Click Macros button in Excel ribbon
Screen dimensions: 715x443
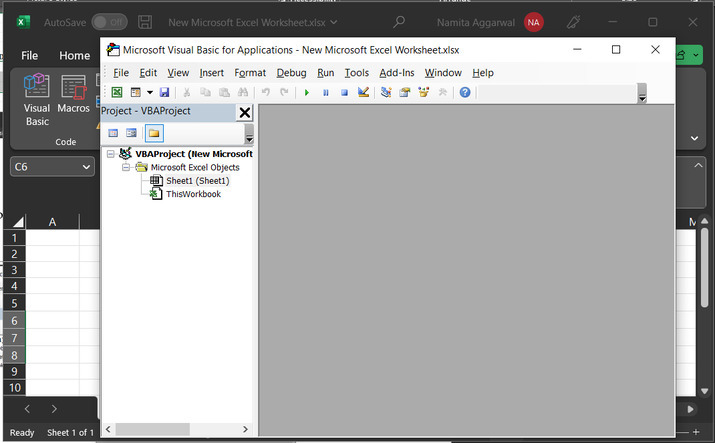point(73,94)
